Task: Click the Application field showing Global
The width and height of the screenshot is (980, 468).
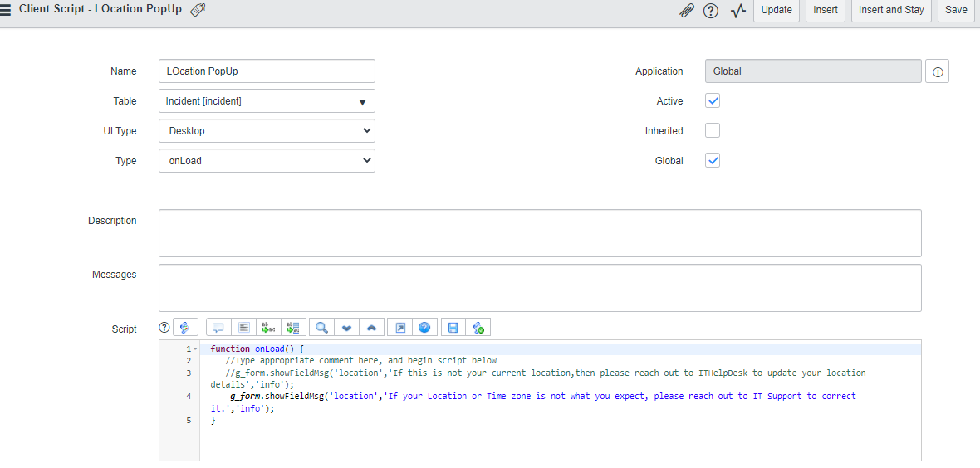Action: pos(813,71)
